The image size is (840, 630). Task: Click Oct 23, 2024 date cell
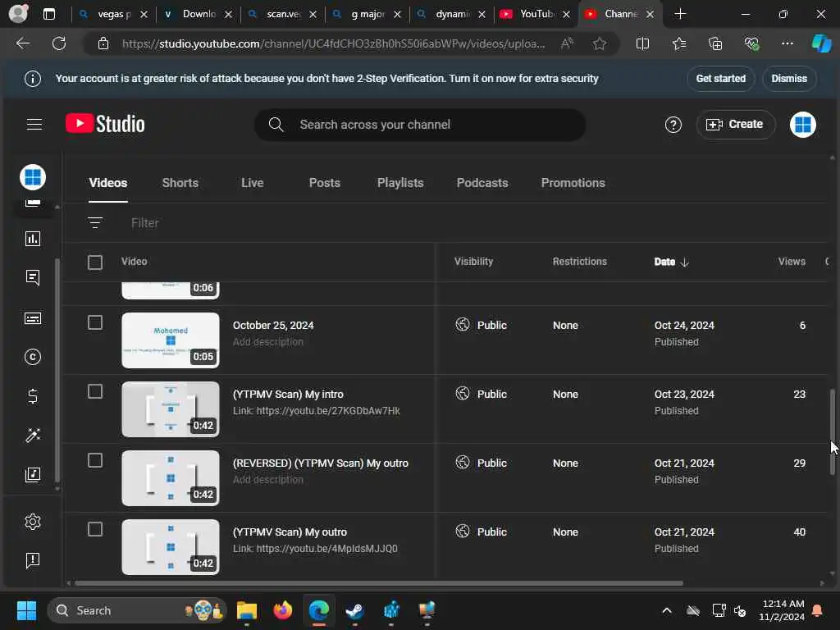(684, 395)
